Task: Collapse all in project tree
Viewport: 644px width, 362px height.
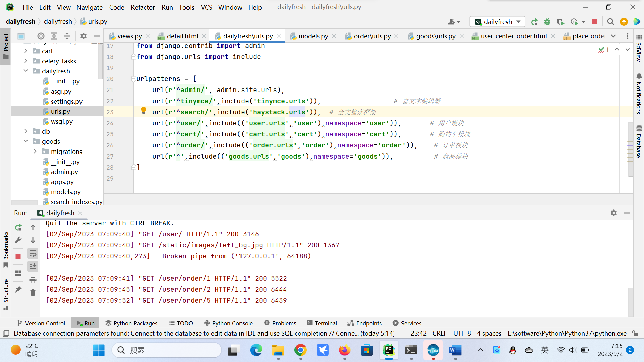Action: tap(67, 36)
